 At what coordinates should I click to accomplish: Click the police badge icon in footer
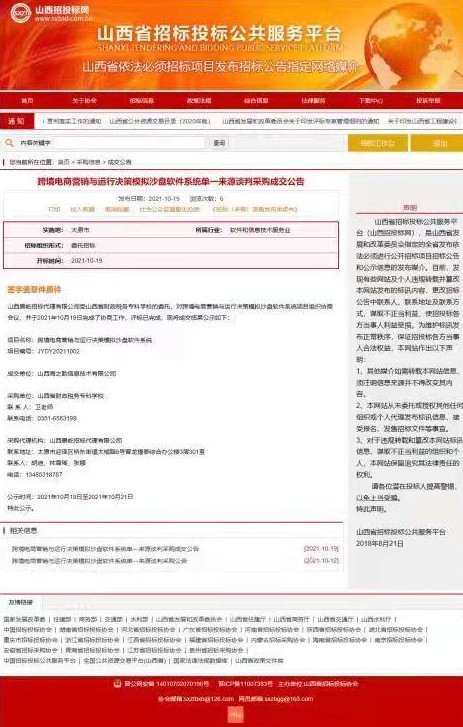pyautogui.click(x=118, y=683)
